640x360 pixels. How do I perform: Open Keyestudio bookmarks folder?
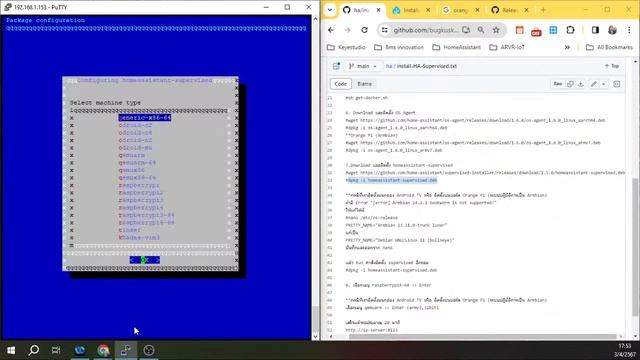(346, 47)
